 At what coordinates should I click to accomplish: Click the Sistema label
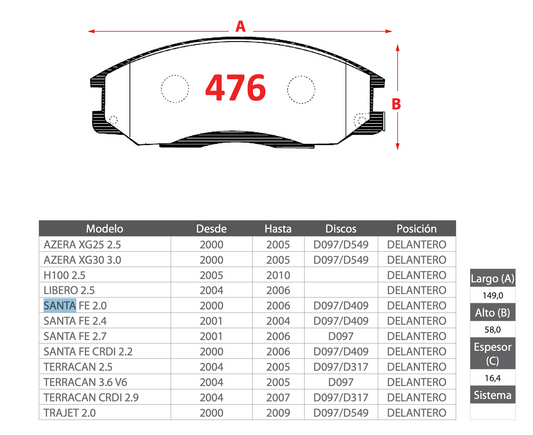[493, 395]
